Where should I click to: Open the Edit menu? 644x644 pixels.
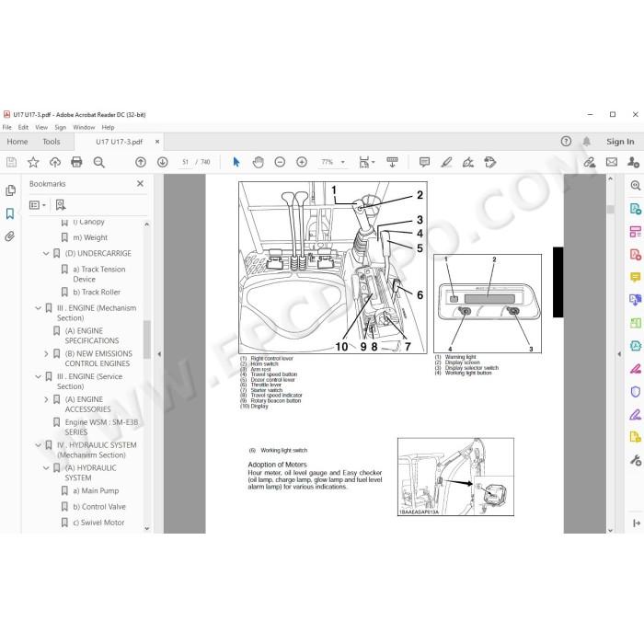point(23,127)
